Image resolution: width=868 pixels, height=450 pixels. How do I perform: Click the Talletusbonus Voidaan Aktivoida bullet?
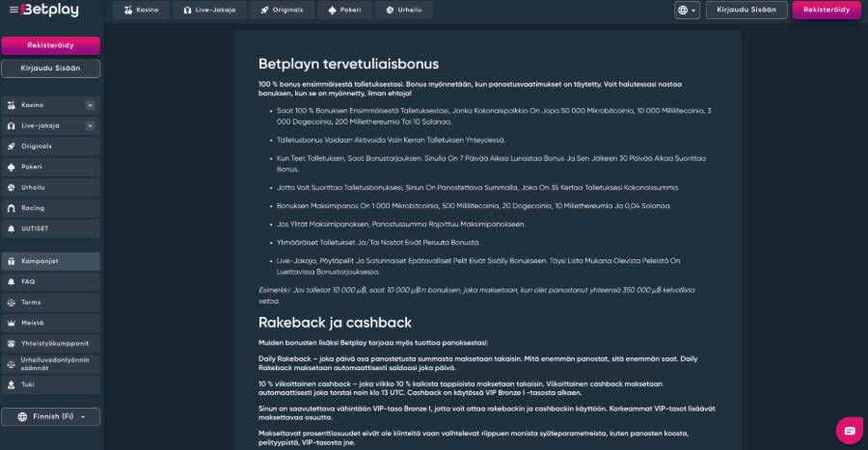tap(391, 141)
